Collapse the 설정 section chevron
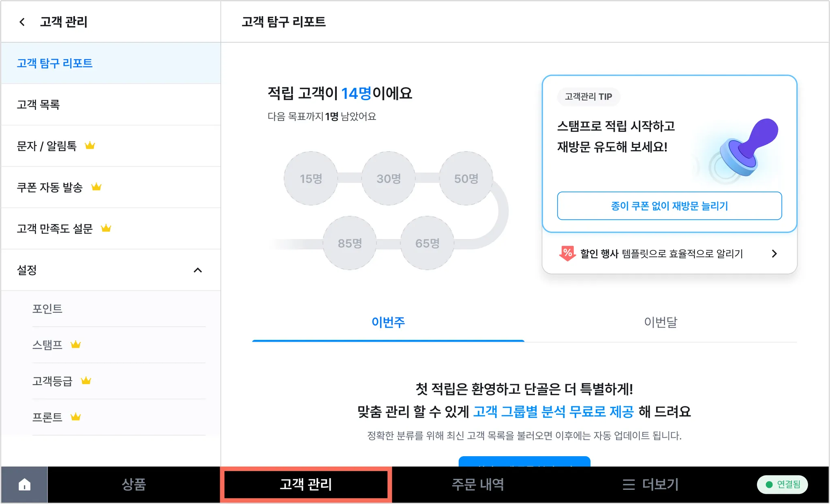 [x=198, y=270]
